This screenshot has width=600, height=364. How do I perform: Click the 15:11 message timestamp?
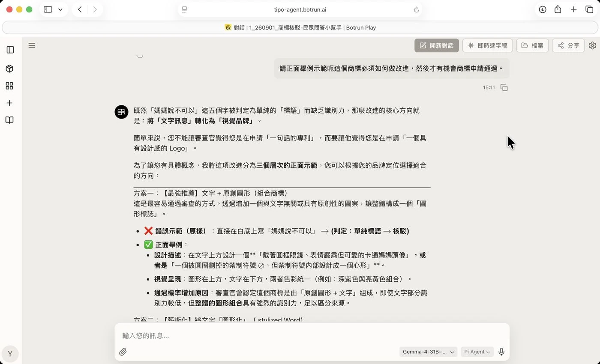pyautogui.click(x=489, y=87)
